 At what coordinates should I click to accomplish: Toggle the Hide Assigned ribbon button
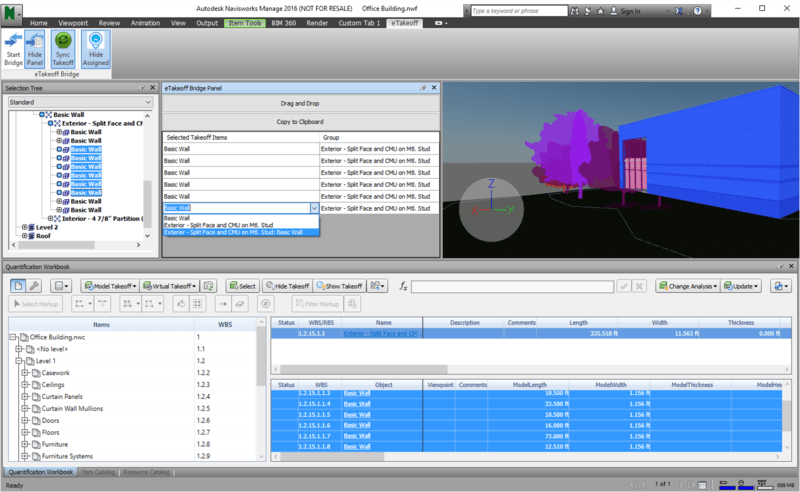[95, 49]
